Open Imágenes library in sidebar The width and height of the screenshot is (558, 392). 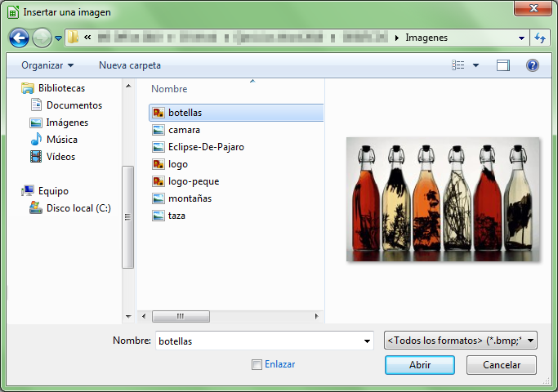click(67, 122)
